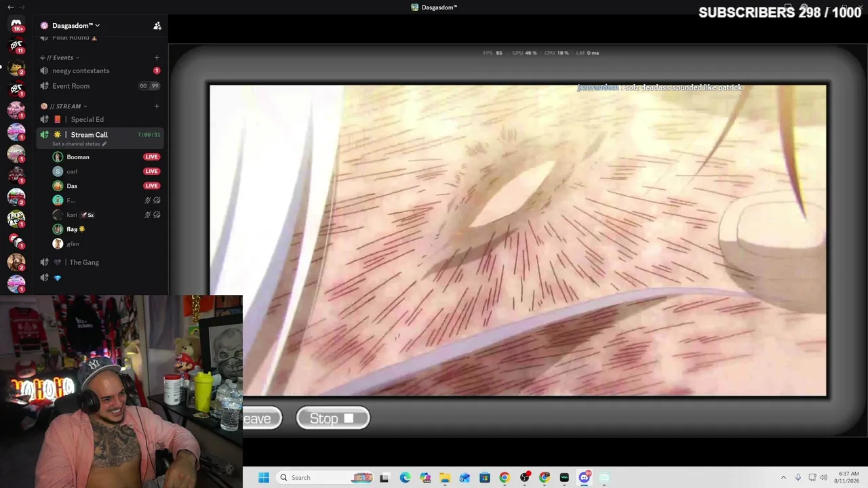Open volume control in system tray
Image resolution: width=868 pixels, height=488 pixels.
point(824,478)
